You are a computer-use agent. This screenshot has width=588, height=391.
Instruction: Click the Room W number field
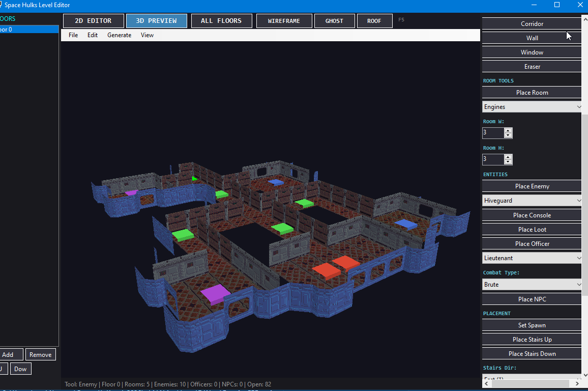click(493, 132)
